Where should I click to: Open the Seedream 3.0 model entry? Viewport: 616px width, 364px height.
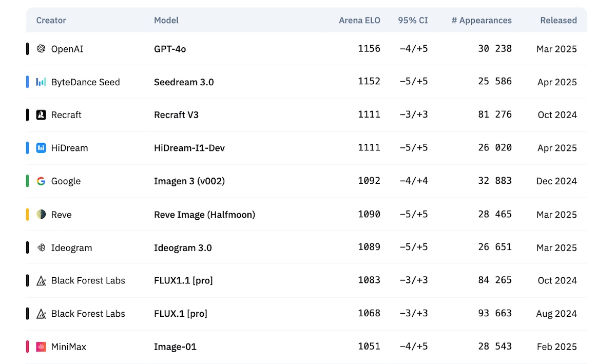pos(184,82)
